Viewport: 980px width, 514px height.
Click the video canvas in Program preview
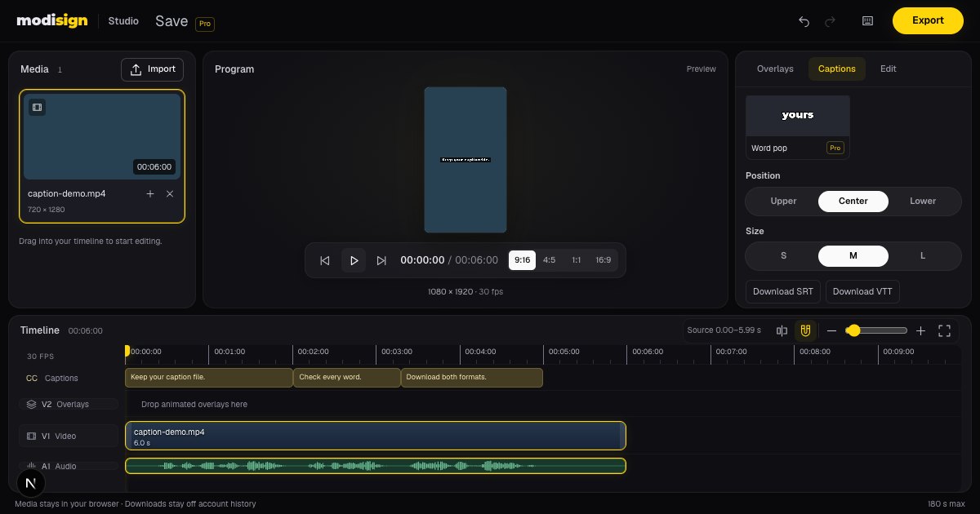465,160
